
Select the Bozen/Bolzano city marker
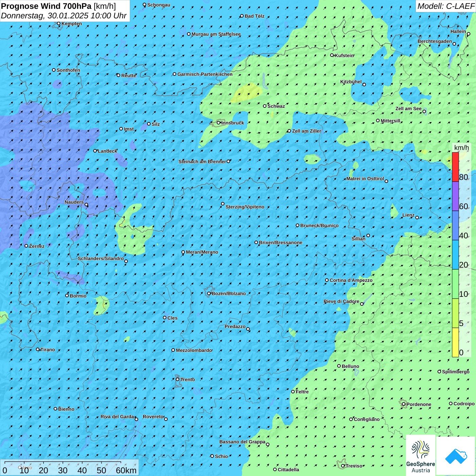(x=209, y=293)
